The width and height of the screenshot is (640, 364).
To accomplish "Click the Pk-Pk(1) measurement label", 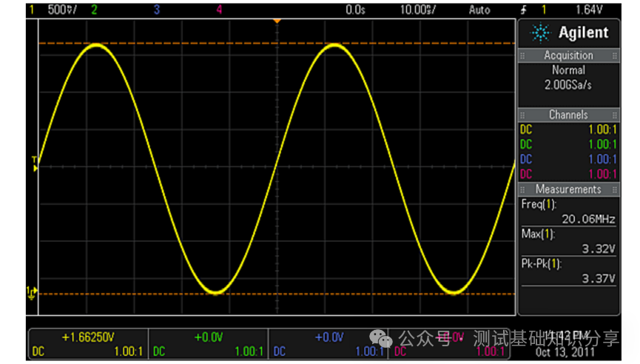I will [541, 264].
